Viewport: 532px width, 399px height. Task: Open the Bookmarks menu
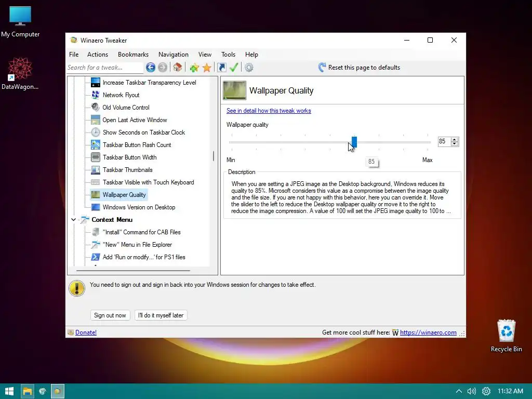(134, 54)
